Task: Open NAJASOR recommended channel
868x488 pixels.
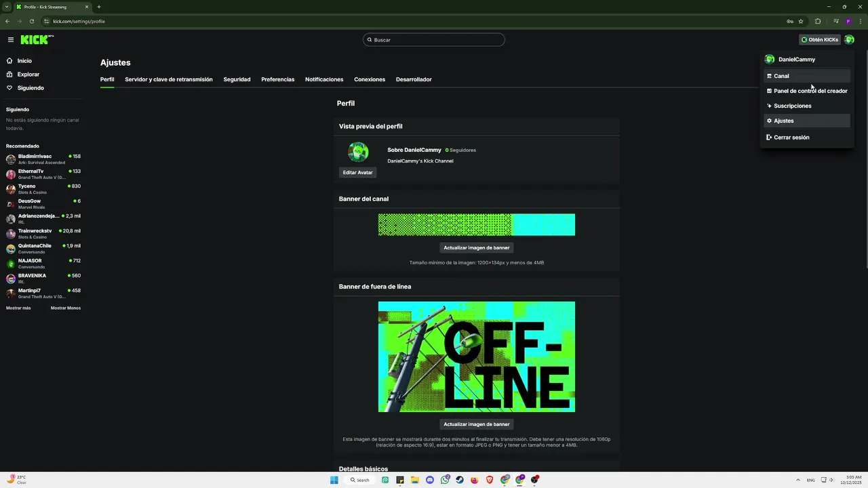Action: [x=43, y=264]
